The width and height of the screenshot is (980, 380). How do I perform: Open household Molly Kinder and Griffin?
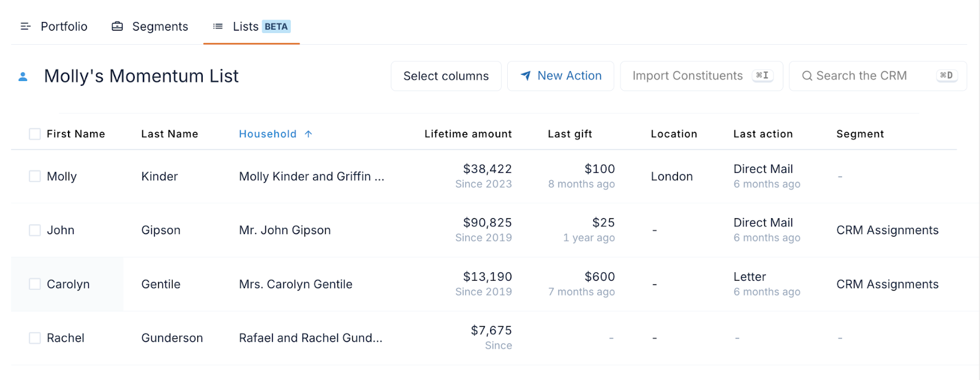(x=311, y=177)
